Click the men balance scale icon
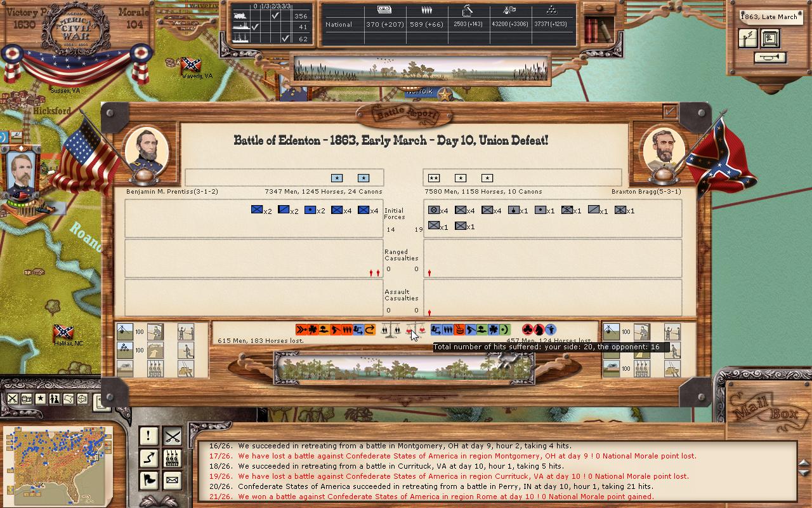Viewport: 812px width, 508px height. 391,330
